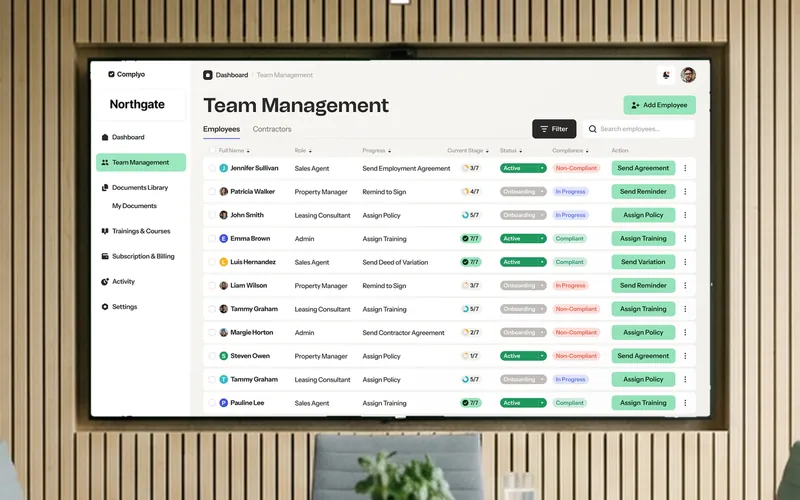Open Emma Brown's Active status dropdown

pos(523,238)
